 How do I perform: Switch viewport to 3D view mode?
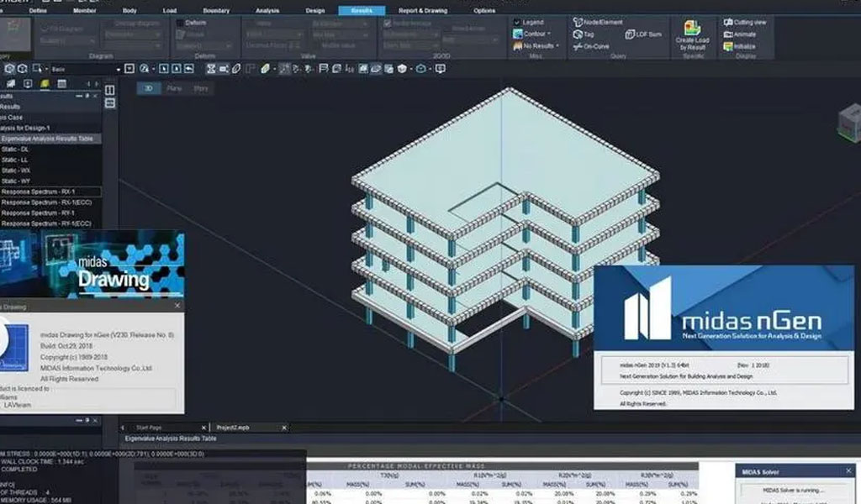tap(149, 87)
